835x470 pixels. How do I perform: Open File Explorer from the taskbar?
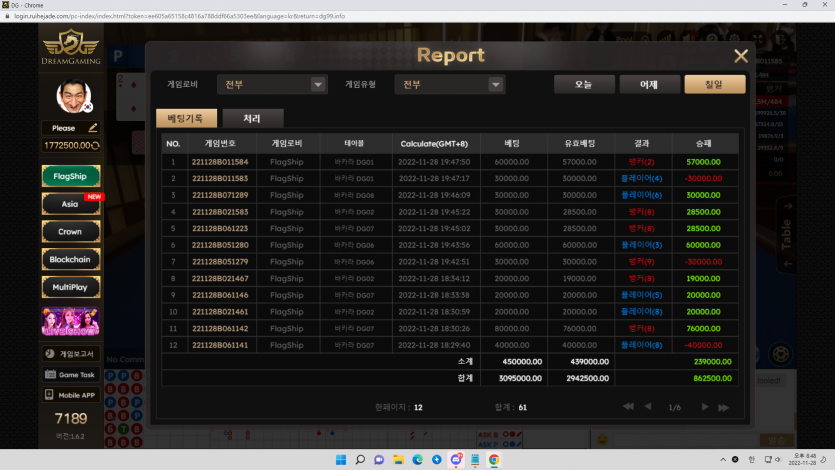(x=398, y=459)
